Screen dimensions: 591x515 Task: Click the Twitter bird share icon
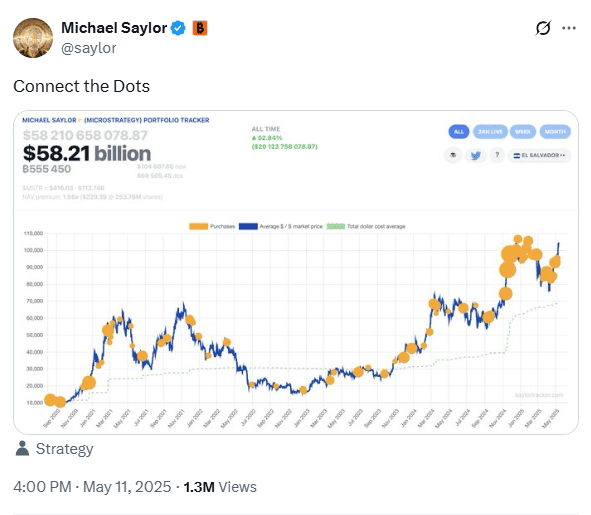[475, 155]
